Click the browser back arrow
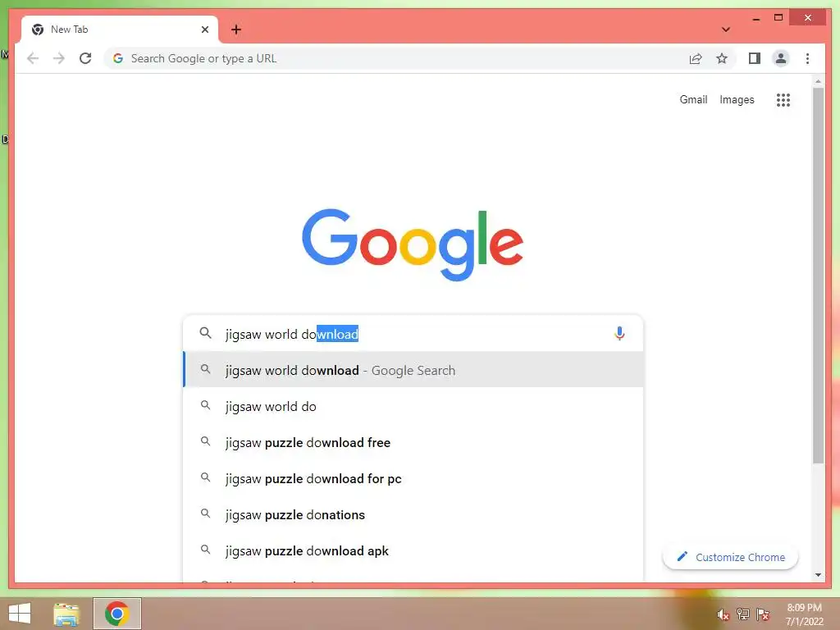840x630 pixels. [33, 58]
